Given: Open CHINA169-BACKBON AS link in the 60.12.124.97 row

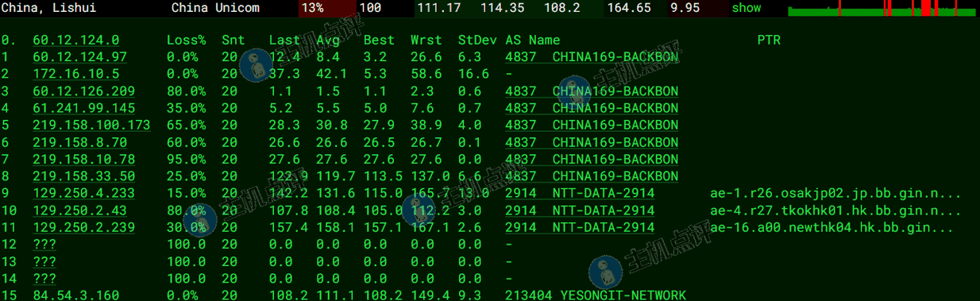Looking at the screenshot, I should 592,57.
